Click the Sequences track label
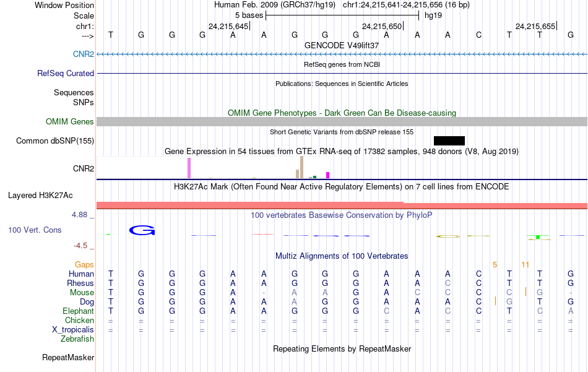This screenshot has height=372, width=588. [x=74, y=92]
